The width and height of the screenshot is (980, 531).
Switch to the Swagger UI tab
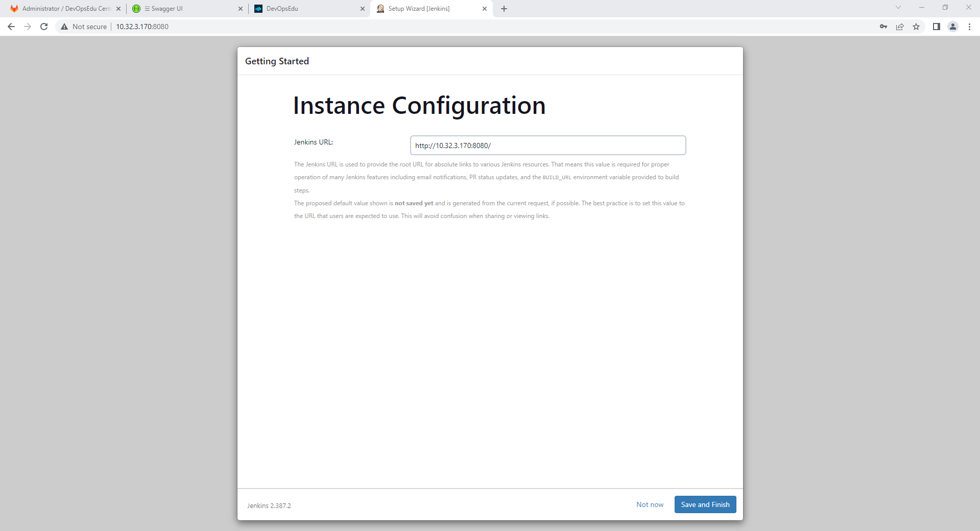coord(186,9)
